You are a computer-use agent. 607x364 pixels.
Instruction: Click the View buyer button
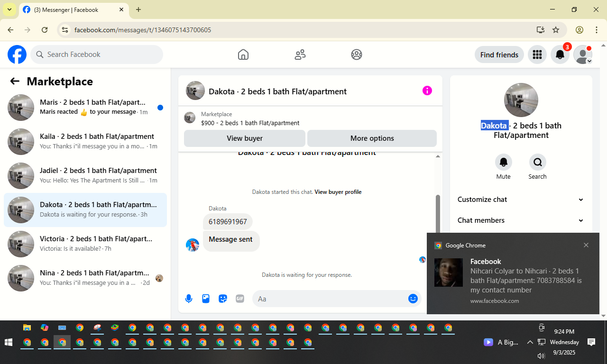[x=245, y=138]
